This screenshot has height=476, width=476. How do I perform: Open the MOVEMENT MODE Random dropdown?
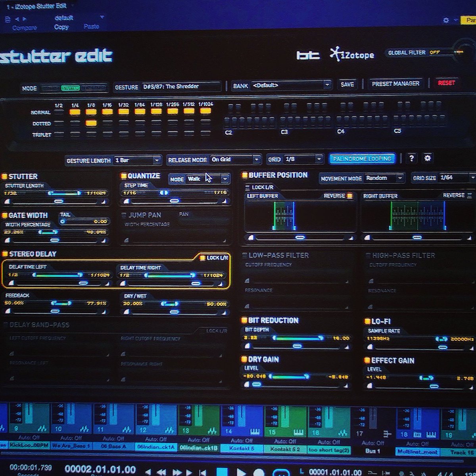[384, 178]
